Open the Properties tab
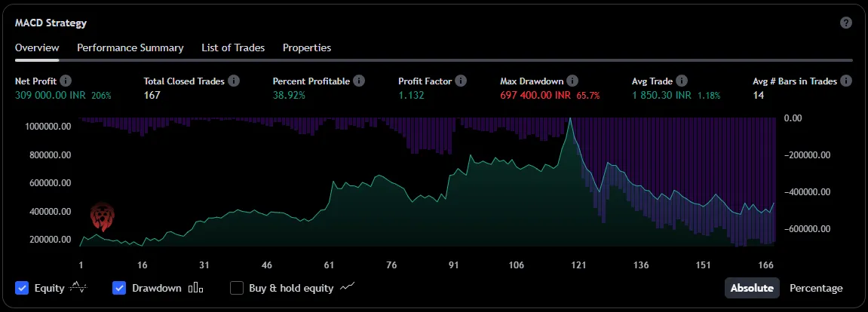The image size is (868, 312). click(307, 47)
